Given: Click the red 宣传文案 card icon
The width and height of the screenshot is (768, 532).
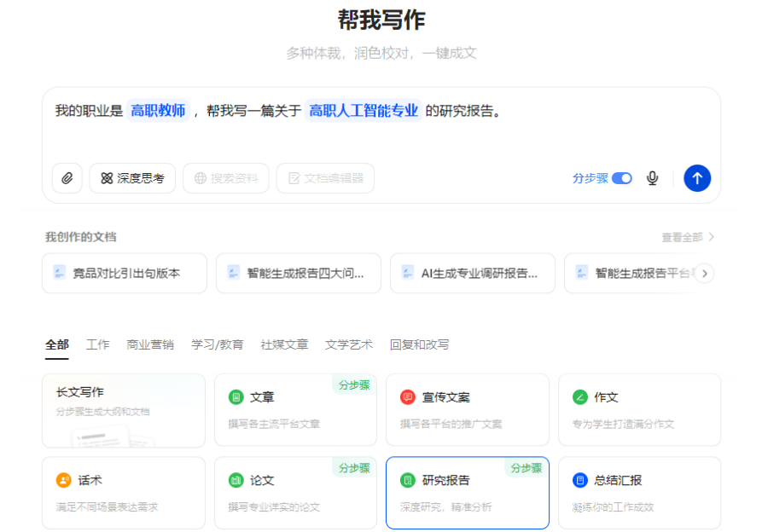Looking at the screenshot, I should click(x=408, y=397).
